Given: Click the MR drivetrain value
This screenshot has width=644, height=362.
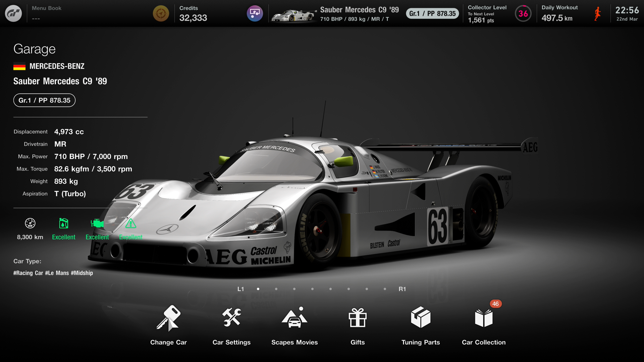Looking at the screenshot, I should click(60, 144).
